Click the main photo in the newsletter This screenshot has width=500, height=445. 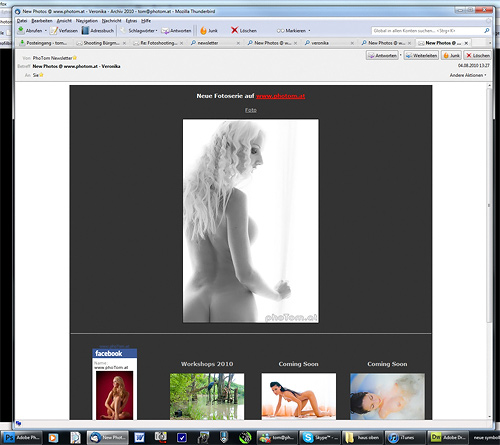251,221
